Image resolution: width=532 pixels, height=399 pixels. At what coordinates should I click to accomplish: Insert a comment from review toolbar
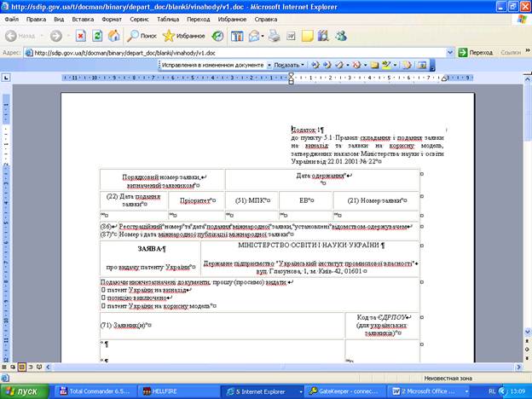tap(374, 65)
